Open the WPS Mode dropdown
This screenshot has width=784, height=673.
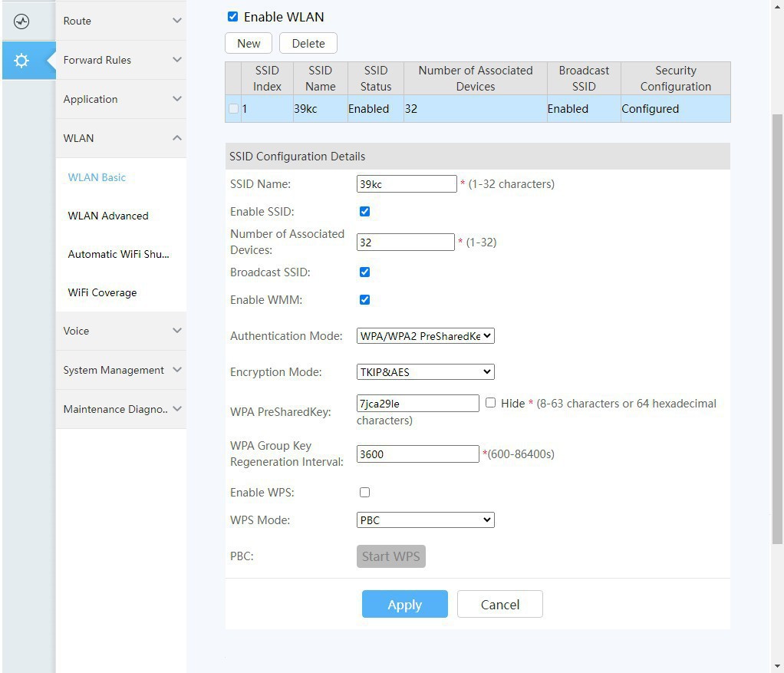tap(425, 520)
